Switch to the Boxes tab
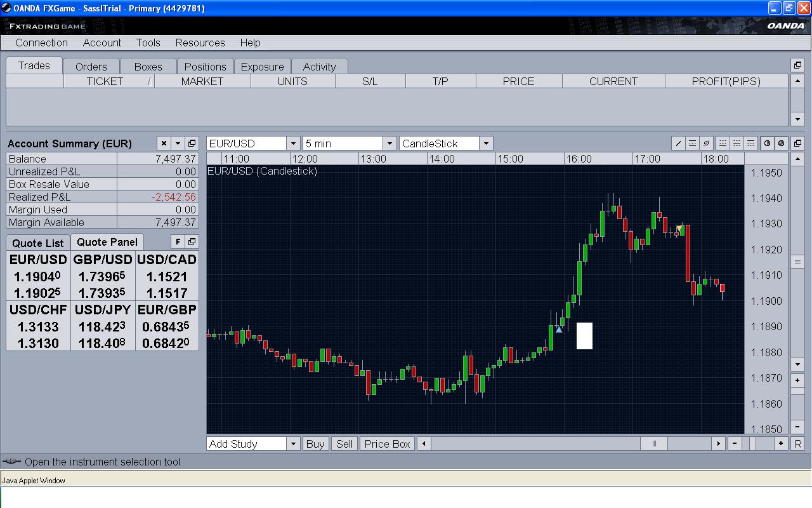This screenshot has width=812, height=508. click(x=148, y=67)
